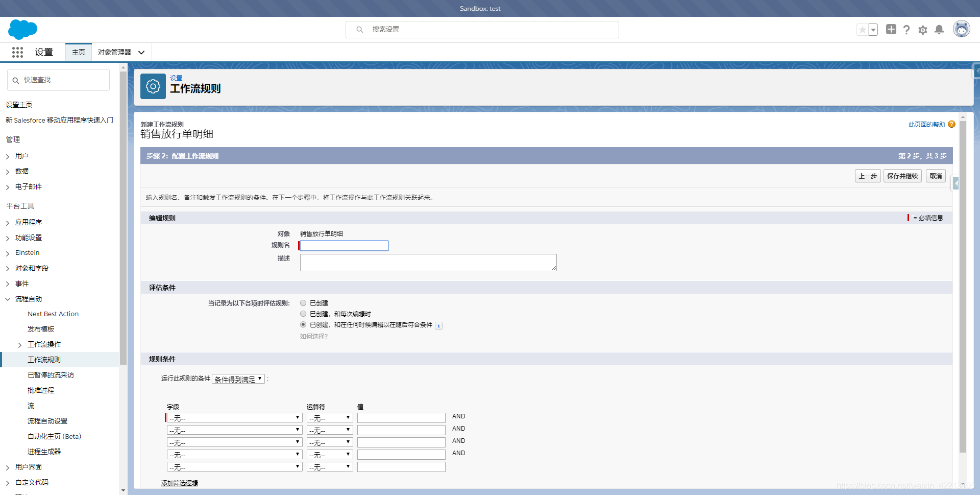Focus the 规则名 input field
Screen dimensions: 980x495
point(344,246)
